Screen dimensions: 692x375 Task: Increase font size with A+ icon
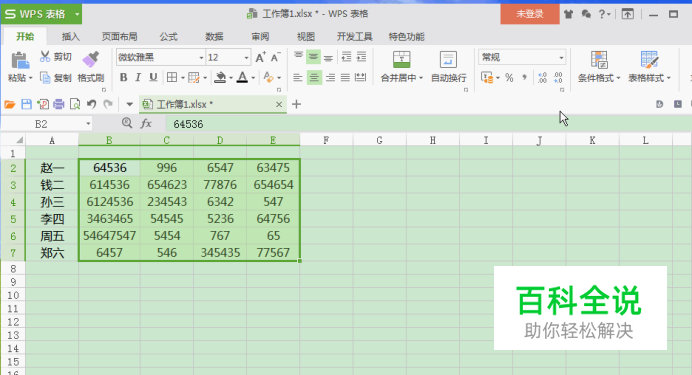point(260,57)
